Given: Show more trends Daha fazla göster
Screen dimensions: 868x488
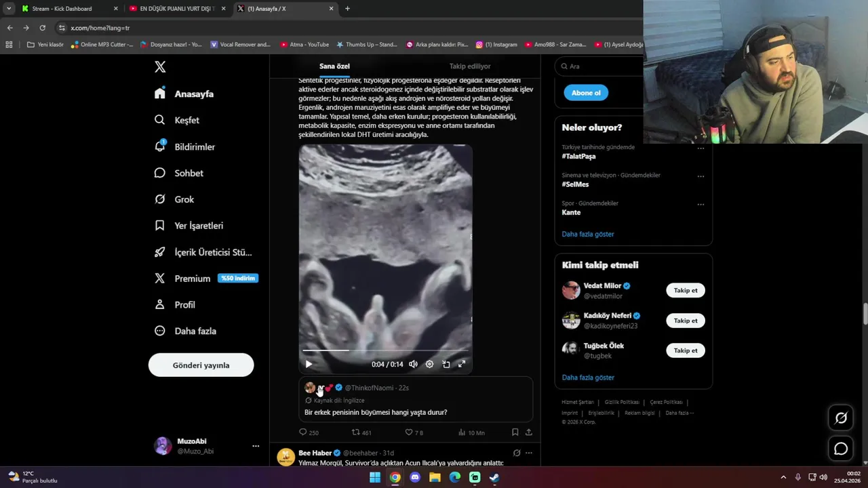Looking at the screenshot, I should 588,234.
